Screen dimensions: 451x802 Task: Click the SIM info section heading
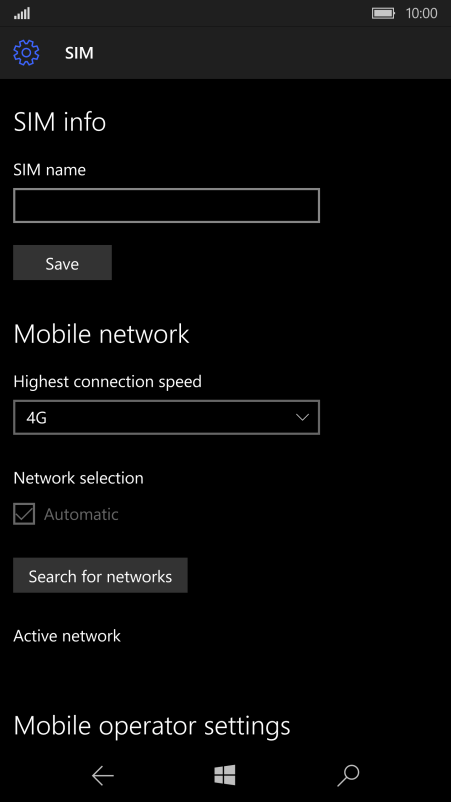[59, 122]
